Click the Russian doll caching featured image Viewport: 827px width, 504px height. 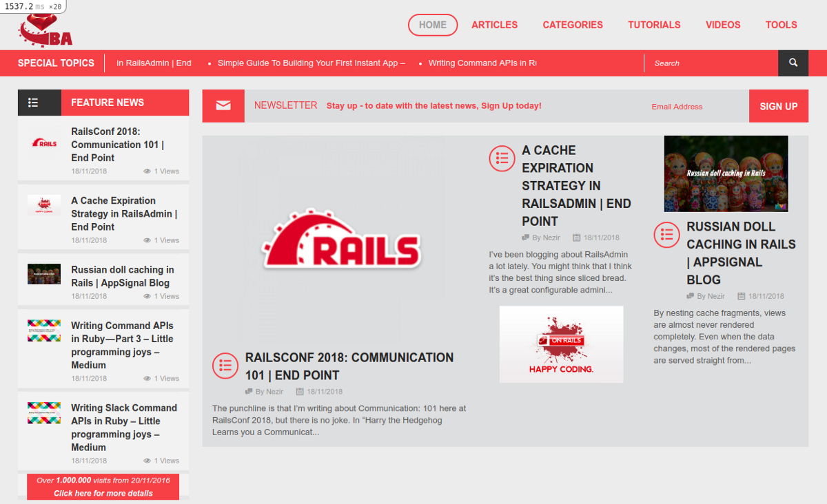(726, 174)
